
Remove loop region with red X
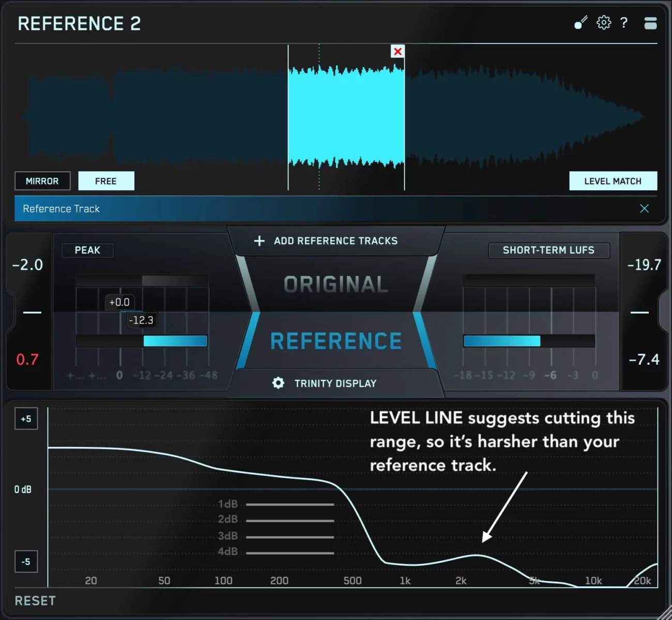[x=398, y=51]
